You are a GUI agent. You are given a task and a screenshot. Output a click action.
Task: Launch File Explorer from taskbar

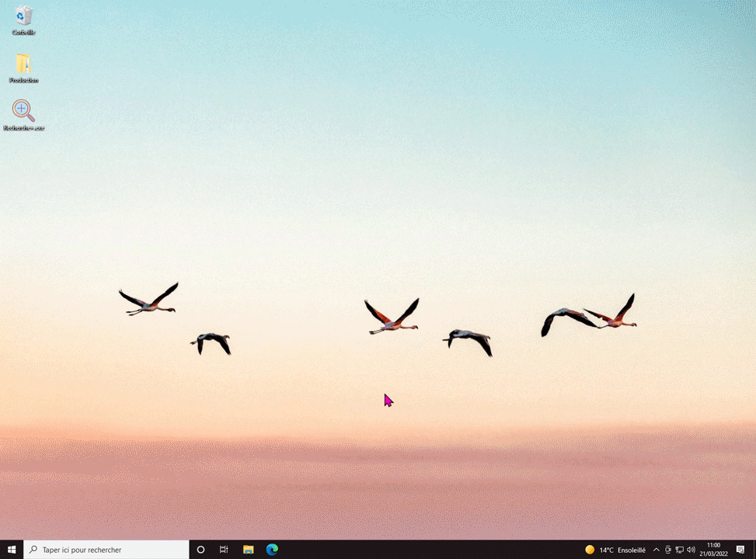249,550
